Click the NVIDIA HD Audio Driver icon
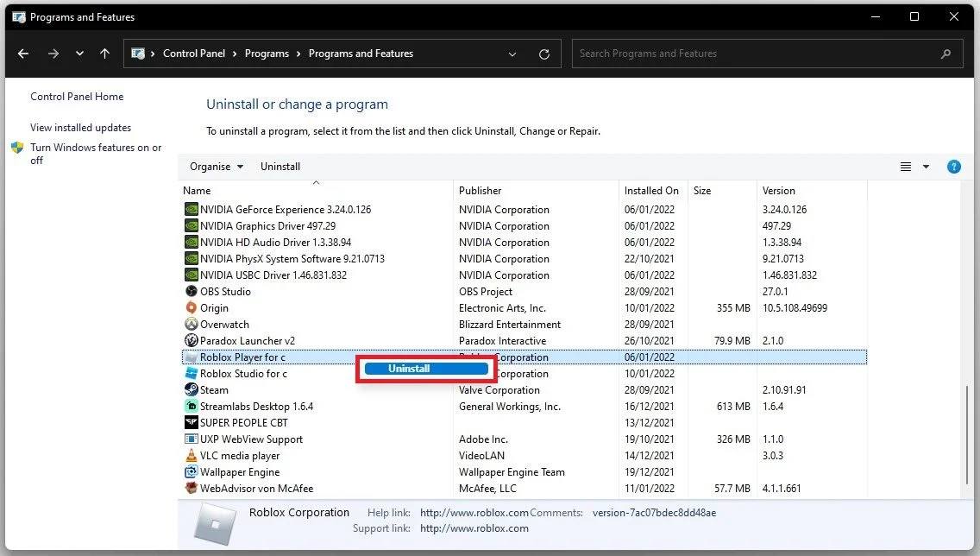The width and height of the screenshot is (980, 556). coord(192,242)
